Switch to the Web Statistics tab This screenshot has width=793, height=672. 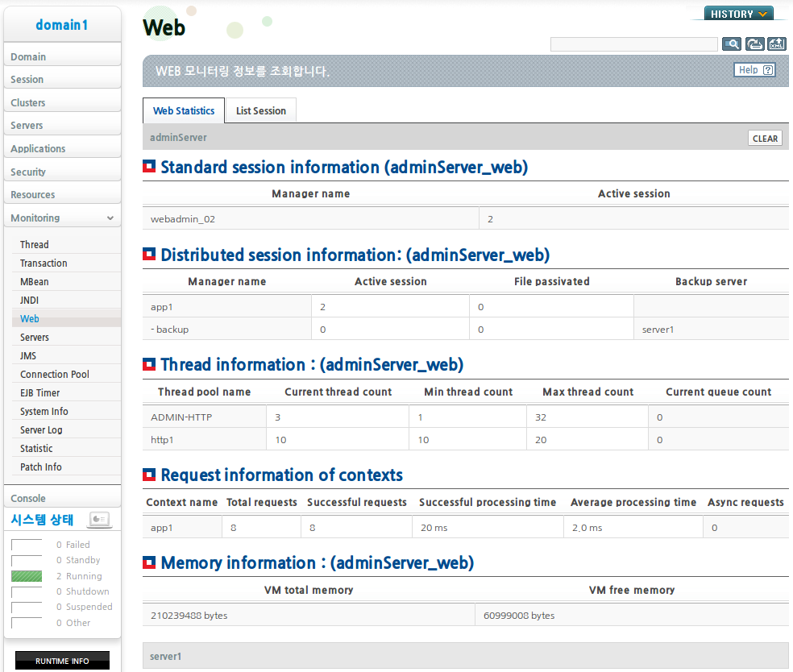coord(184,110)
